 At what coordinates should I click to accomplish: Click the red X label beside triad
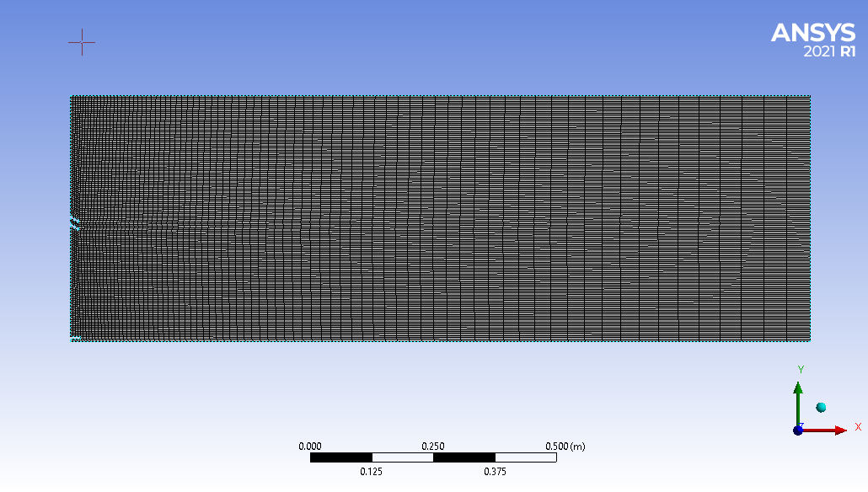858,427
